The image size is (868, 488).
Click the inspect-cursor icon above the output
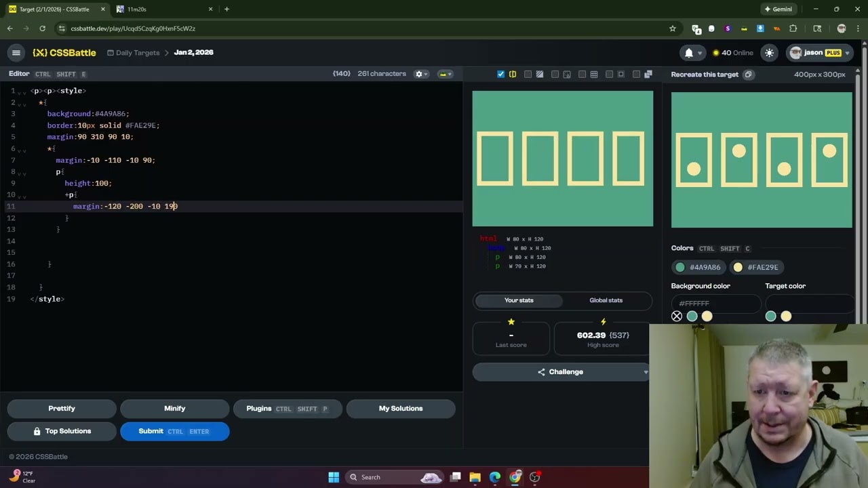pyautogui.click(x=567, y=75)
